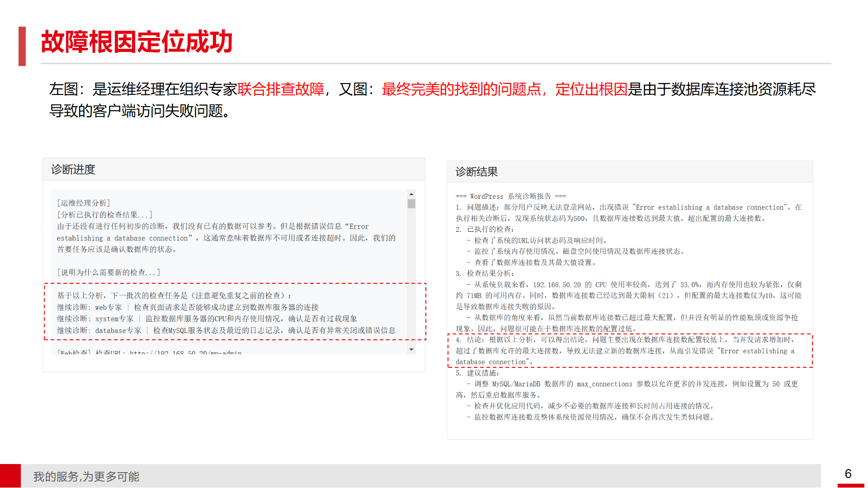Viewport: 868px width, 488px height.
Task: Click the web专家 diagnosis task line
Action: (188, 307)
